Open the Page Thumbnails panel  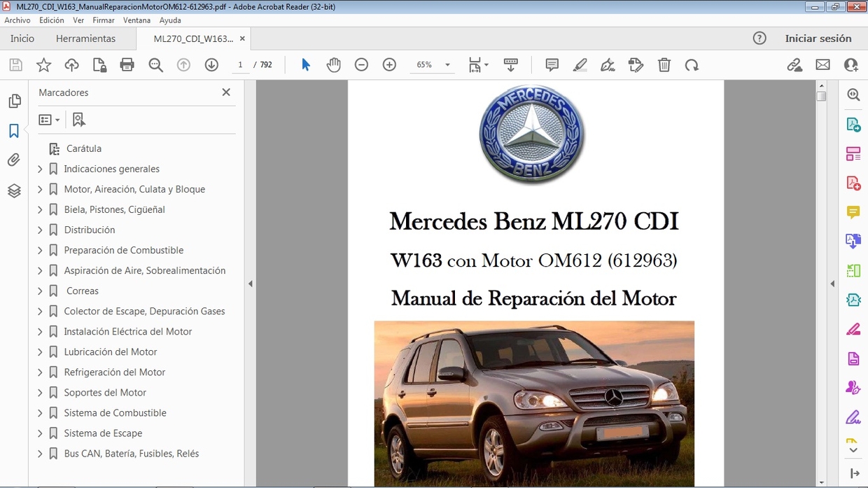pos(15,101)
